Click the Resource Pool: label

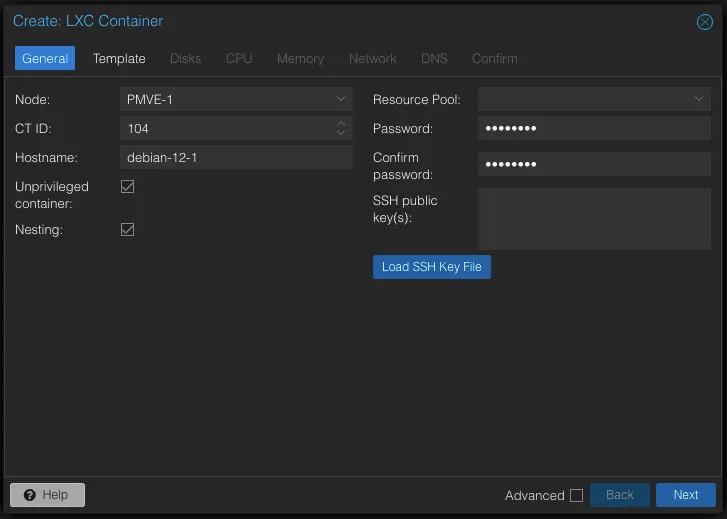point(416,99)
